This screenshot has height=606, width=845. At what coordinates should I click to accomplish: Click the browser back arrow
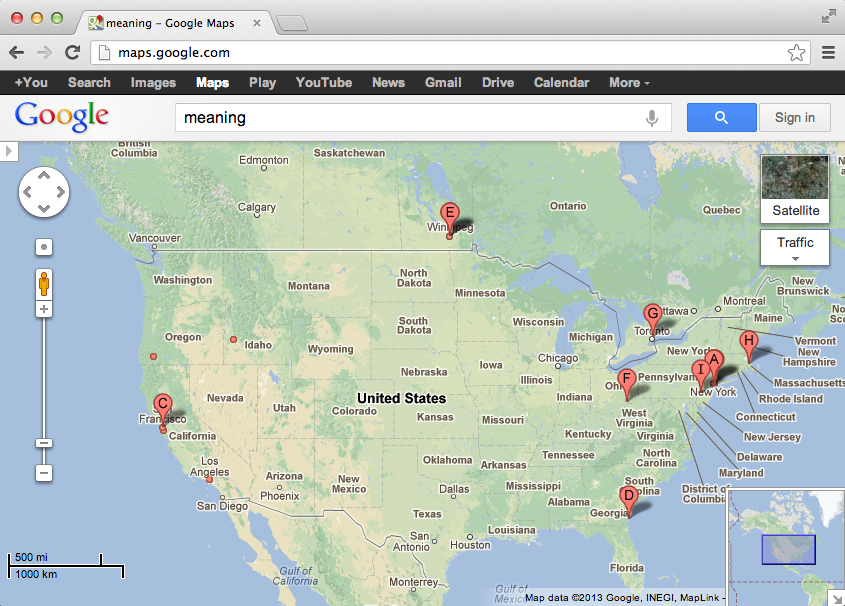[x=17, y=52]
